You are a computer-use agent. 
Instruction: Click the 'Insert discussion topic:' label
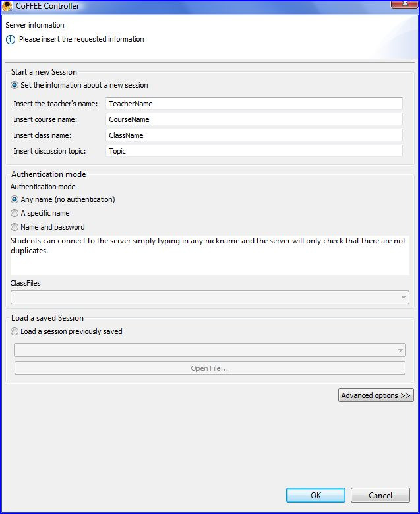click(49, 152)
